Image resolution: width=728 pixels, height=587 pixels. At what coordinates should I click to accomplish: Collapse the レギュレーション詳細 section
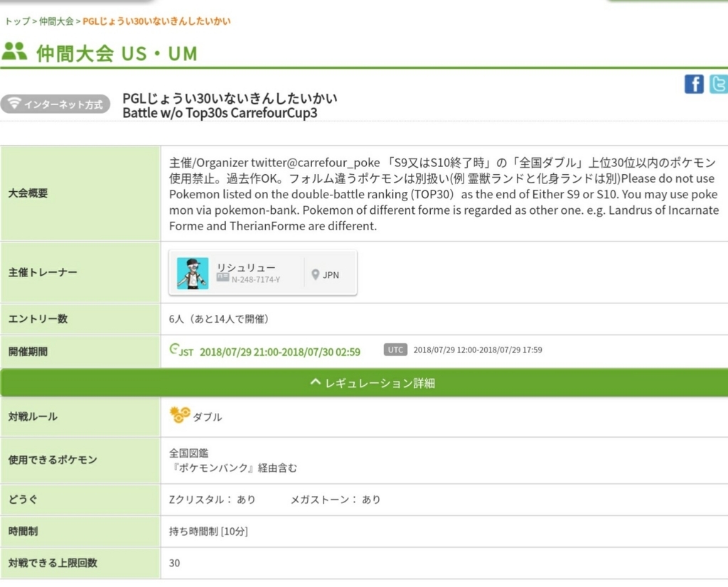364,383
